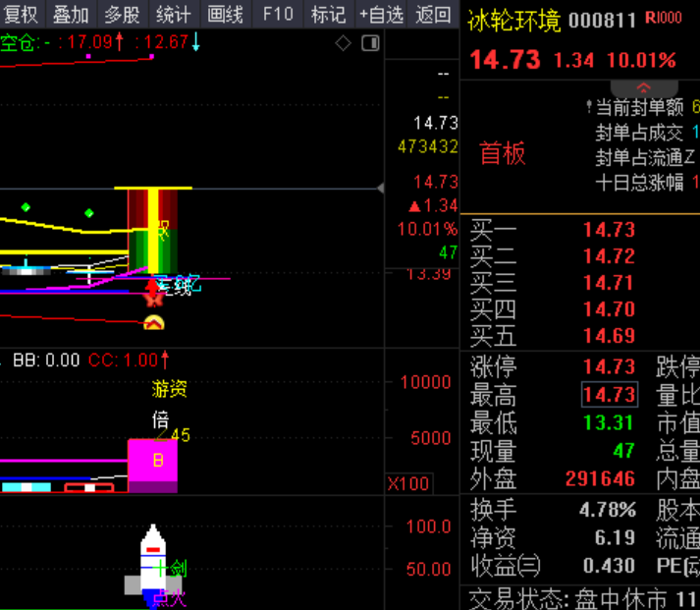700x610 pixels.
Task: Click the large red price 14.73
Action: click(506, 60)
